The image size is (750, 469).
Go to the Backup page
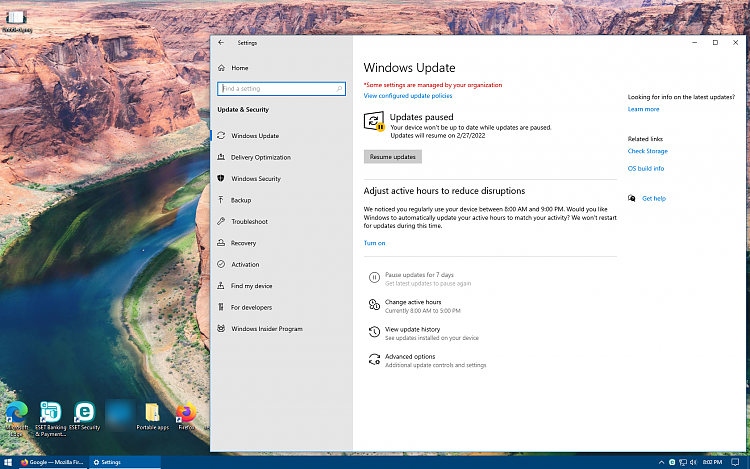[241, 200]
